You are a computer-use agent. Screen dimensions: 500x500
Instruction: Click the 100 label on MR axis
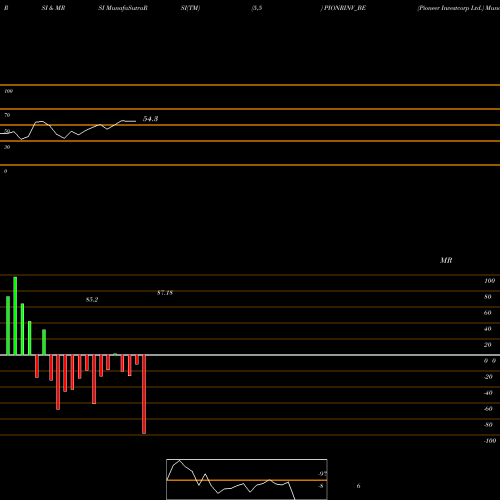[x=489, y=281]
